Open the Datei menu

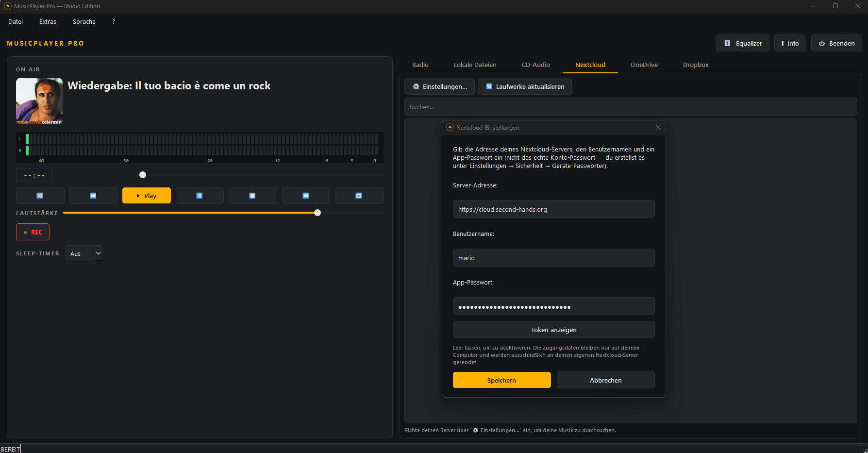coord(16,22)
